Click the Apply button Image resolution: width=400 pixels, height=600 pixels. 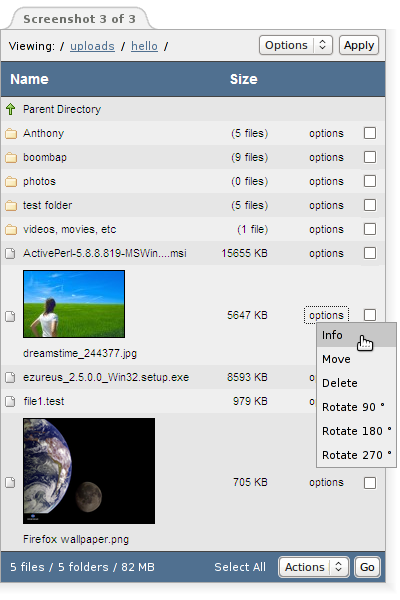click(359, 45)
